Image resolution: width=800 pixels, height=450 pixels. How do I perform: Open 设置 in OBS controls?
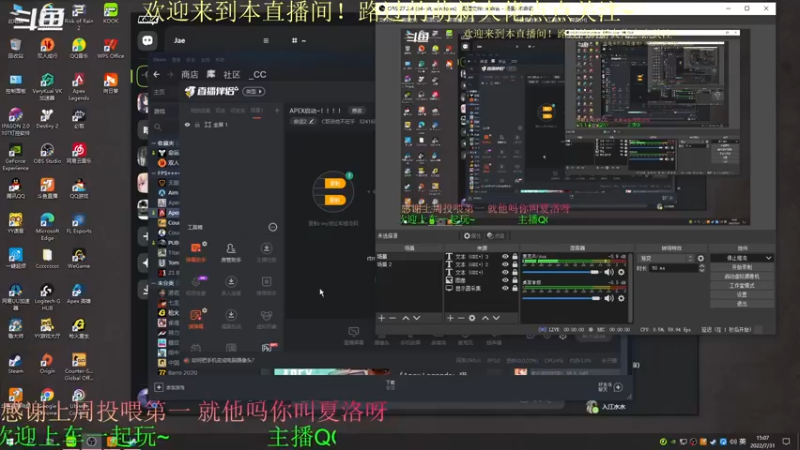[x=742, y=295]
